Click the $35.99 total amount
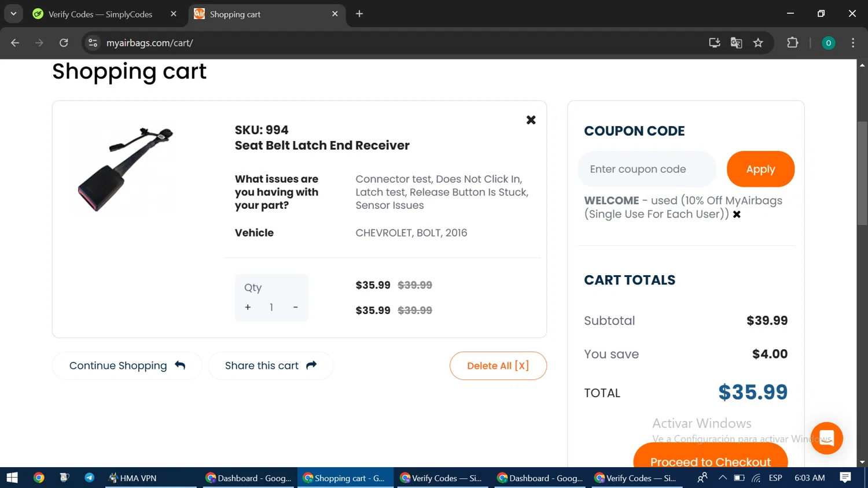The height and width of the screenshot is (488, 868). (753, 392)
